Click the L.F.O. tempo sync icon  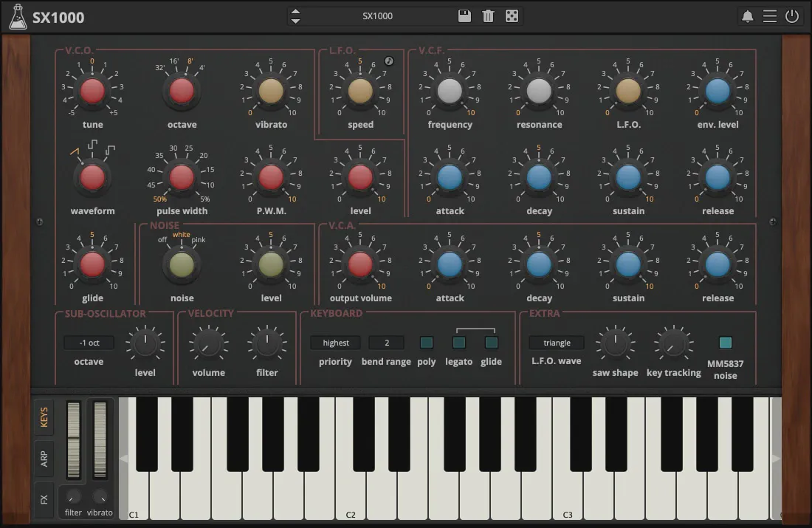click(389, 61)
